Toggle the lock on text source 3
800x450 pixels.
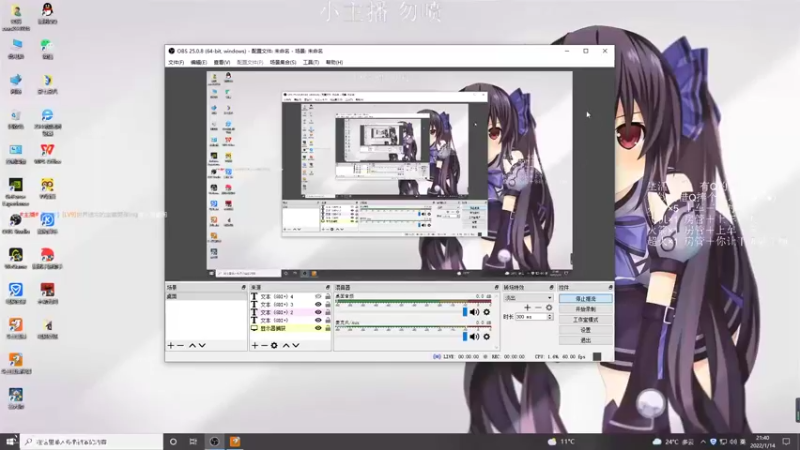pos(328,305)
